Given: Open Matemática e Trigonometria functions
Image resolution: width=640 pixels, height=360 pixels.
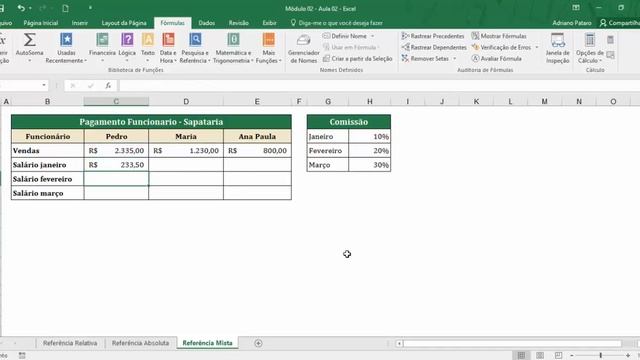Looking at the screenshot, I should [233, 48].
